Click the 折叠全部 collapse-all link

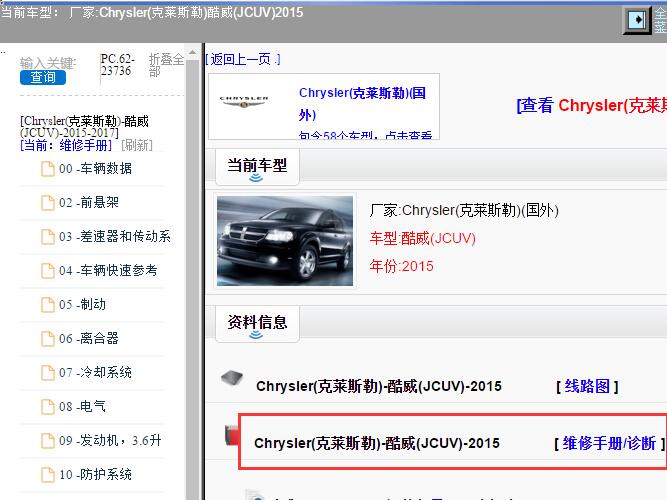click(166, 65)
